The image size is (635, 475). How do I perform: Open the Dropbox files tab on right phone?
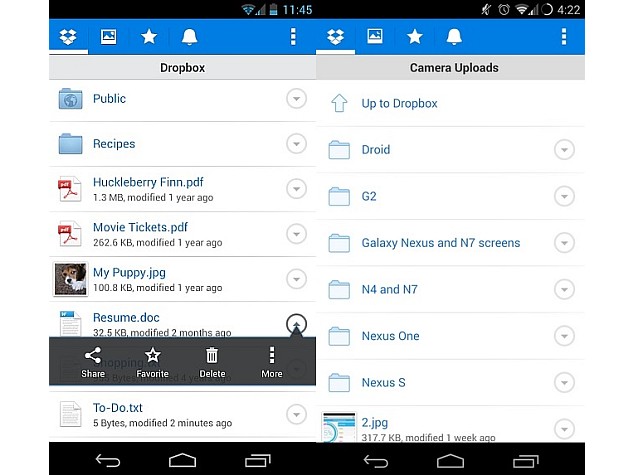pos(335,37)
